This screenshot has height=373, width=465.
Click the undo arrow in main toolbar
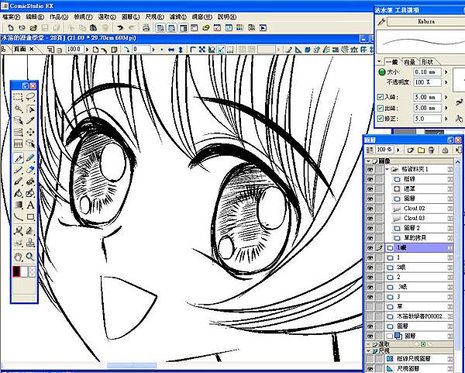tap(120, 28)
